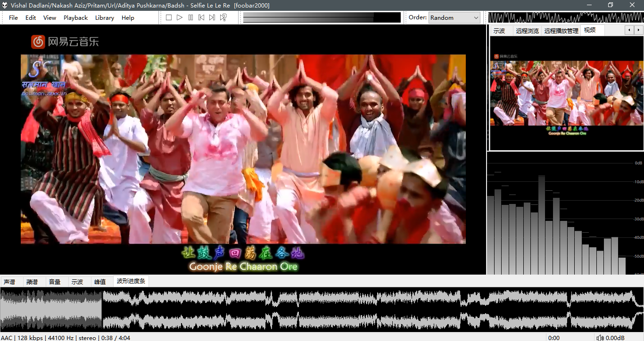Pause the current track
The width and height of the screenshot is (644, 341).
190,17
